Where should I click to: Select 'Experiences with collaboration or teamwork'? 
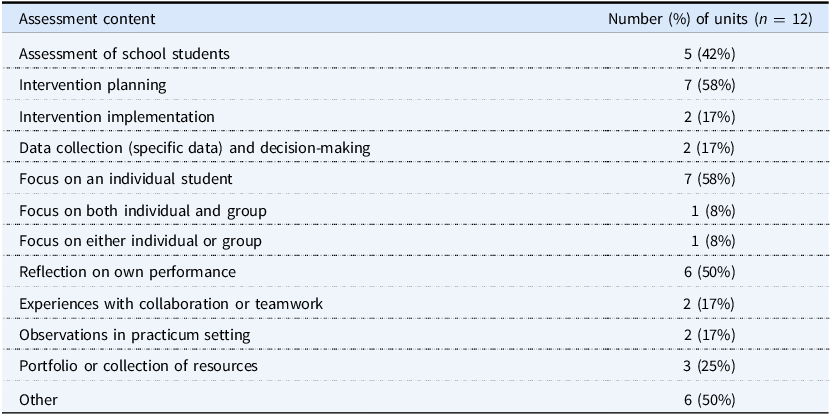(x=171, y=304)
